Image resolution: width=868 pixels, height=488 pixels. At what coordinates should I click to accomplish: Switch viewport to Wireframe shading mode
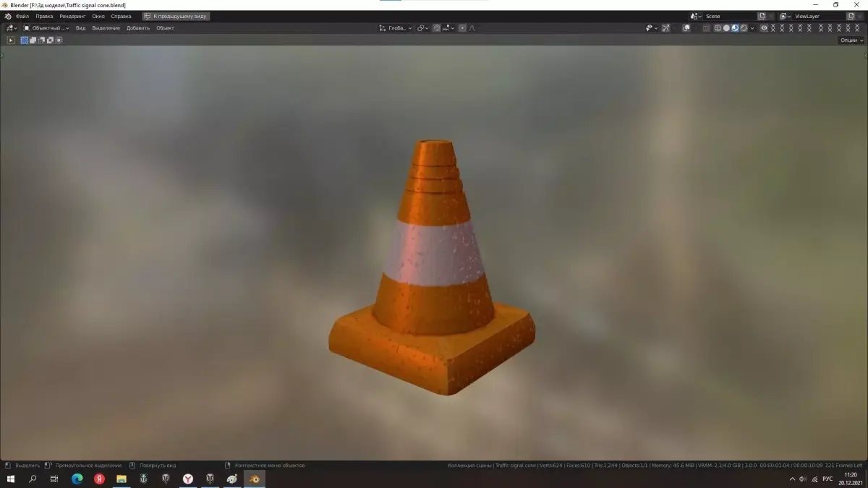(x=718, y=28)
